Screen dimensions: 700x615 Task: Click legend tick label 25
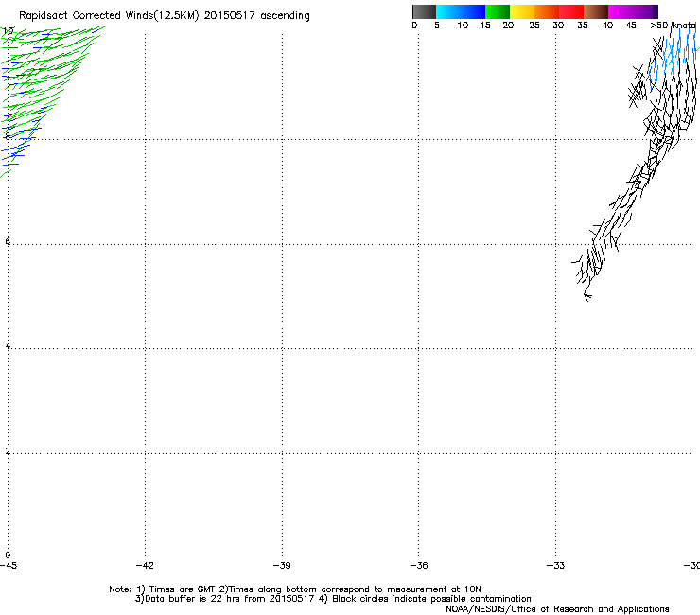coord(534,26)
